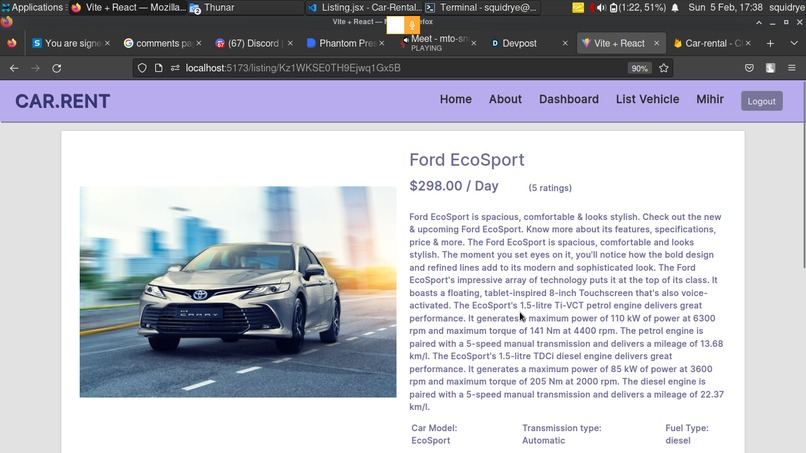This screenshot has width=806, height=453.
Task: Show the list all tabs chevron
Action: click(x=794, y=43)
